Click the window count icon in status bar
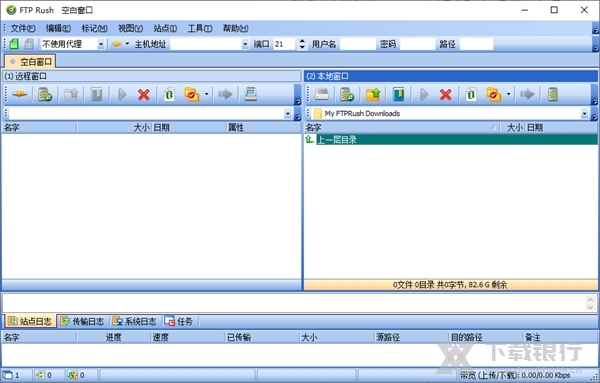This screenshot has height=383, width=600. (x=7, y=375)
